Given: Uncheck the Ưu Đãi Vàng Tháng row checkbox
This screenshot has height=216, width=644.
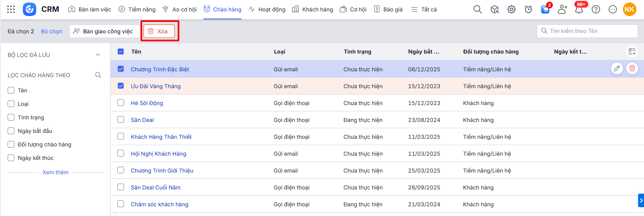Looking at the screenshot, I should click(x=121, y=86).
